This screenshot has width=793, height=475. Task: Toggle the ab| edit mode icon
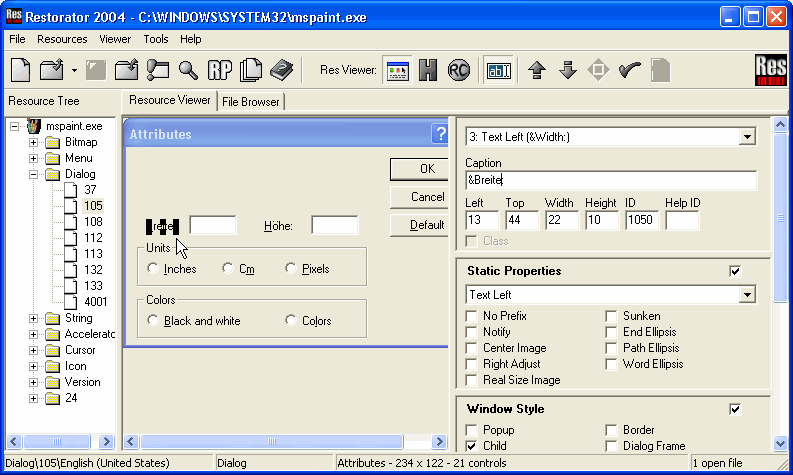pos(499,70)
